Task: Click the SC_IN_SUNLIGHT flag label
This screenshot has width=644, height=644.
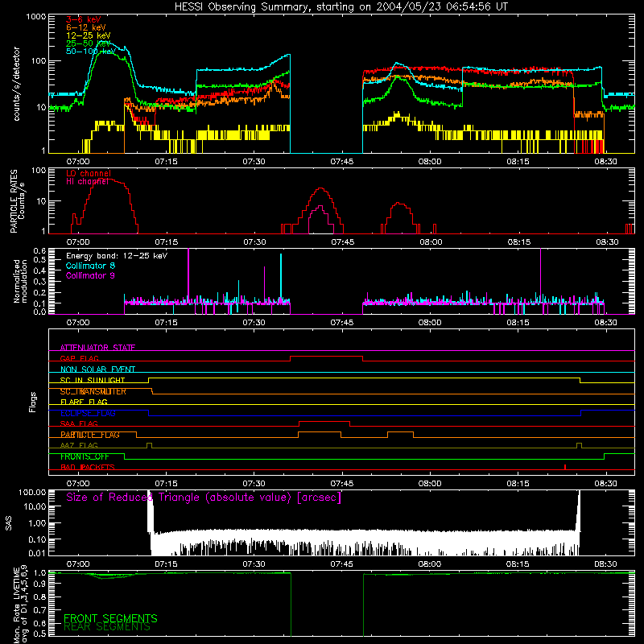Action: click(93, 380)
